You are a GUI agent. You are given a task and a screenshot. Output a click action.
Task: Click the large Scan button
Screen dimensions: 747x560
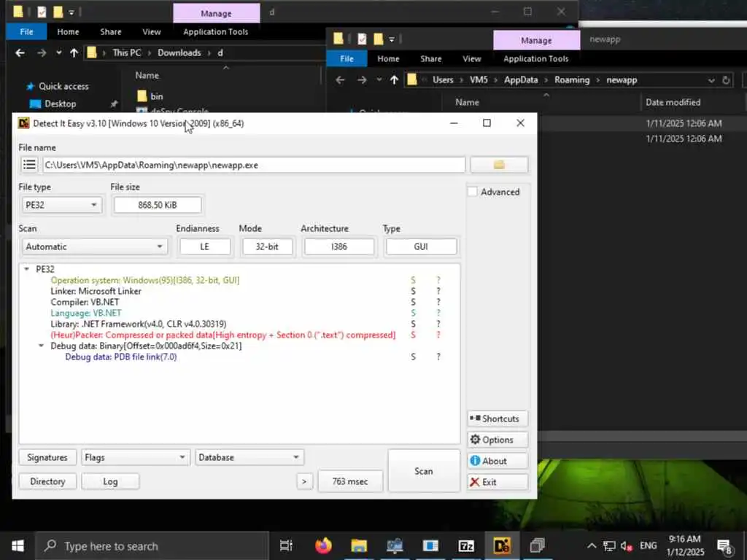[x=424, y=470]
